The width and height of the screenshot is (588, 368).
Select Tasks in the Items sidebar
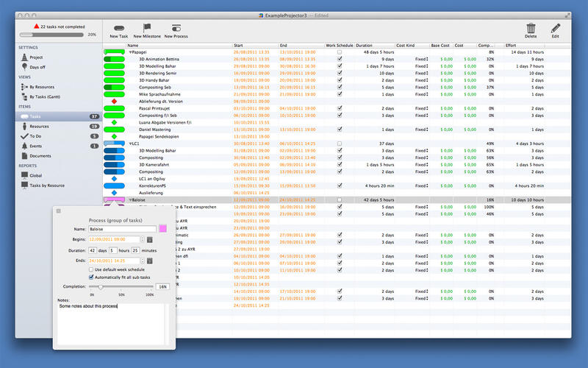tap(59, 116)
